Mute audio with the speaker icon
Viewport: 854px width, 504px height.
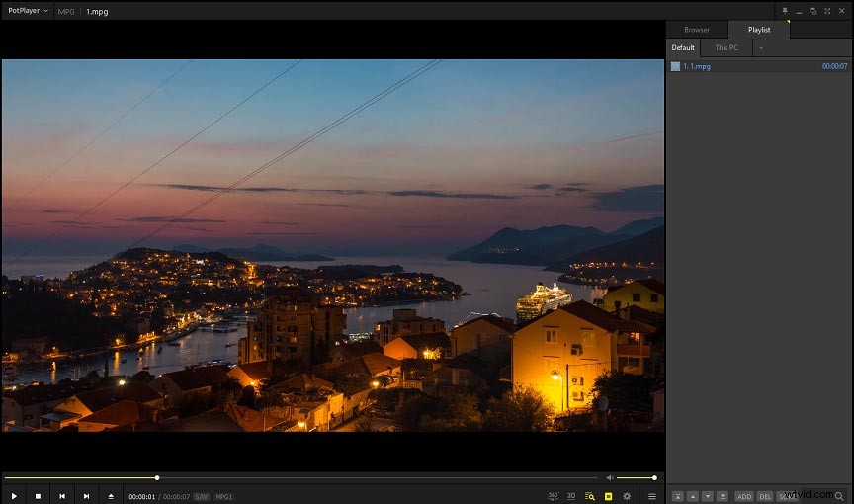click(x=610, y=478)
